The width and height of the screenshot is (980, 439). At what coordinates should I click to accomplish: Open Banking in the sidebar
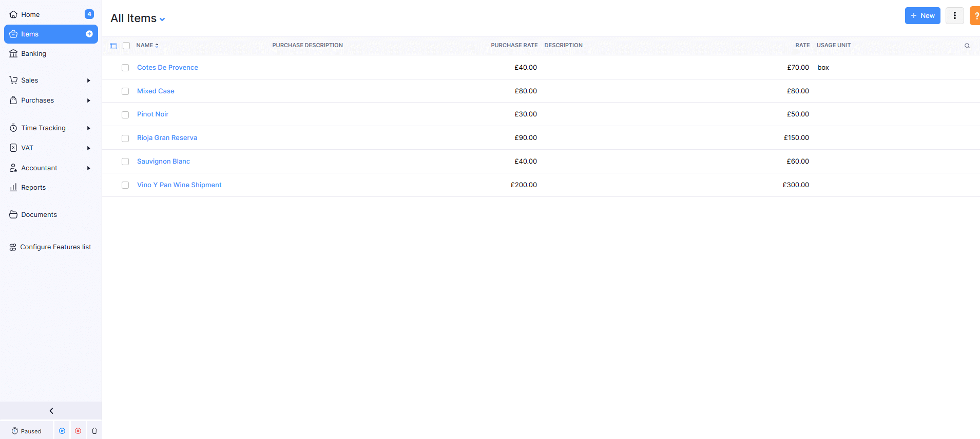34,53
